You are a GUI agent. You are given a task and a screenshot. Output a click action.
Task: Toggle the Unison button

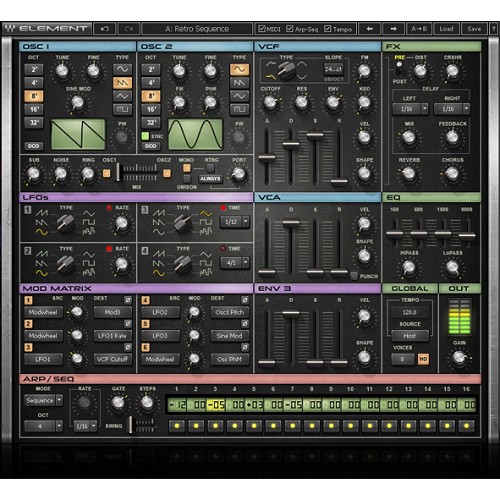pos(187,179)
